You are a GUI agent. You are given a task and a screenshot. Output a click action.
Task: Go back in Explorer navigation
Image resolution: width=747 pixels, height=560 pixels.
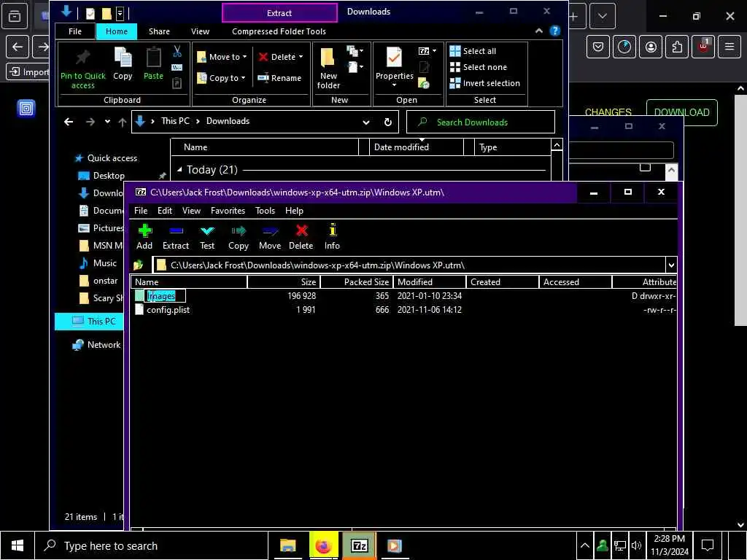(x=69, y=122)
